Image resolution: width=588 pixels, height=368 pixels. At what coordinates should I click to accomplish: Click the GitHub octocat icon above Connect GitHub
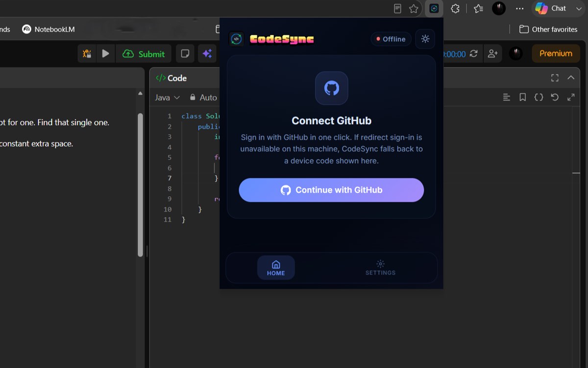point(332,88)
